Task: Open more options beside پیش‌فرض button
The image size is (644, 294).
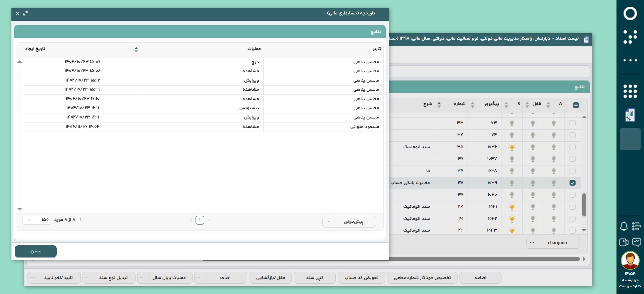Action: click(328, 222)
